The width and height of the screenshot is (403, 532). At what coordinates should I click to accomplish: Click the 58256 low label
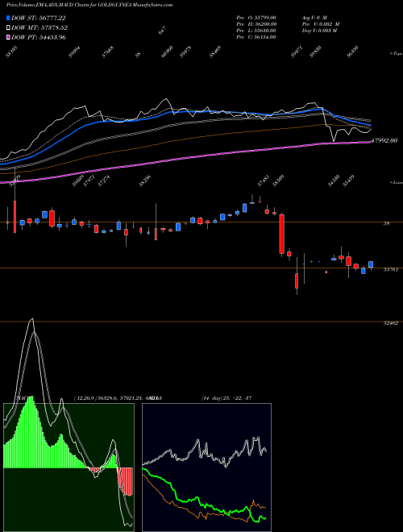(x=144, y=181)
